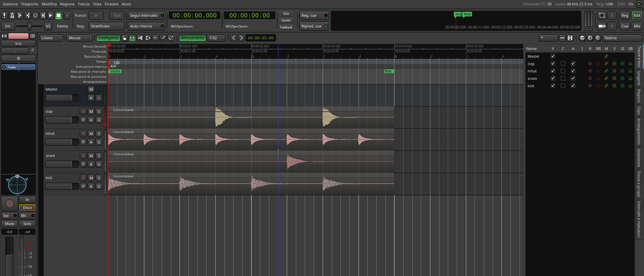Select the Grab (hand) tool

click(x=124, y=38)
